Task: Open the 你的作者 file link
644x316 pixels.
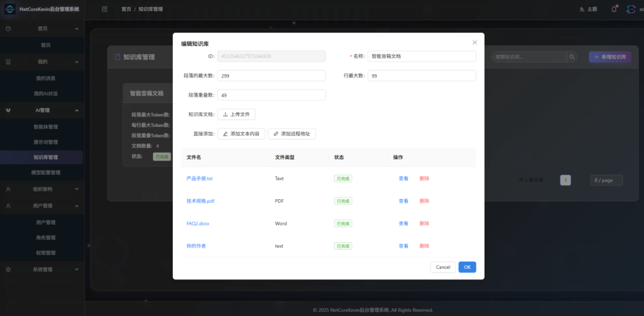Action: pos(196,246)
